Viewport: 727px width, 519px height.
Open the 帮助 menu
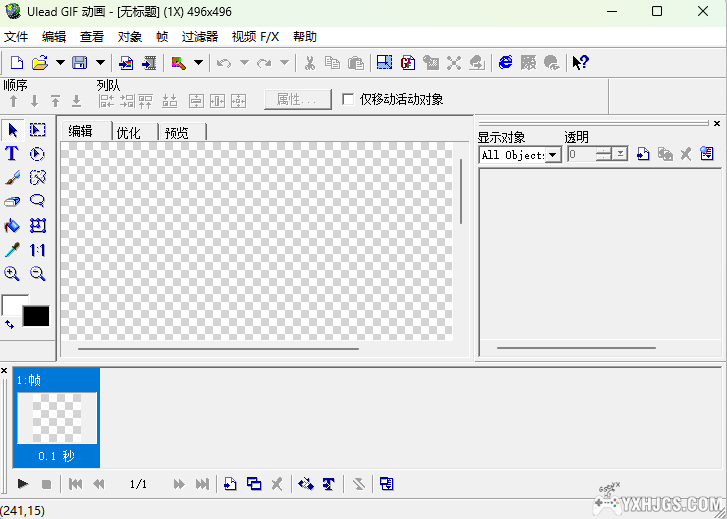pos(305,37)
